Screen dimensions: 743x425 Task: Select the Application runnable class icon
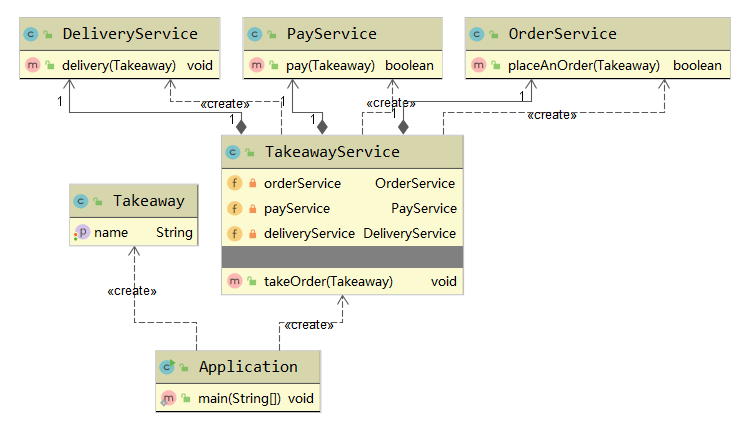coord(167,367)
